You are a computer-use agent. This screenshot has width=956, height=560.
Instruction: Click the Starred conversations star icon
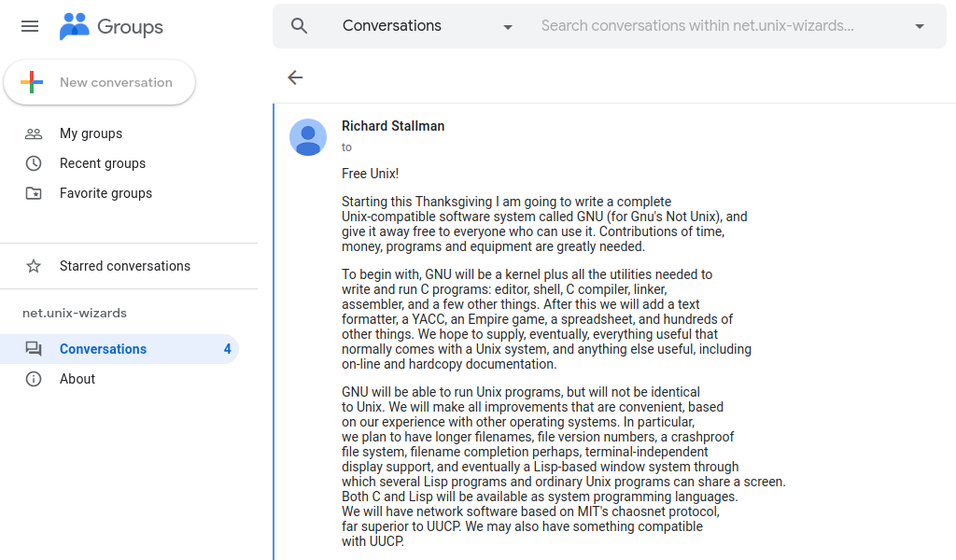tap(34, 266)
